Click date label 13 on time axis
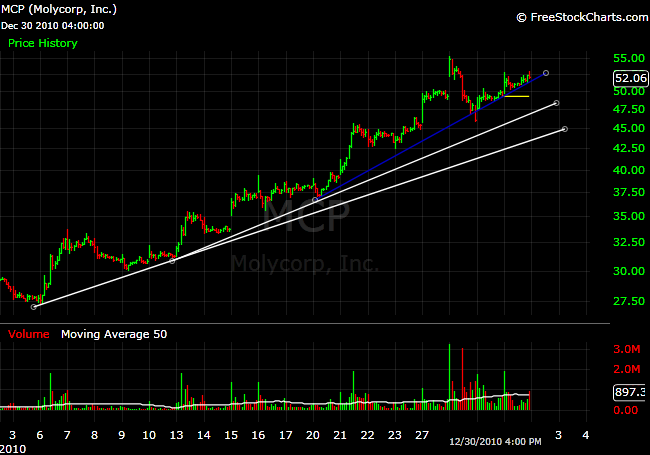The image size is (650, 455). coord(176,436)
